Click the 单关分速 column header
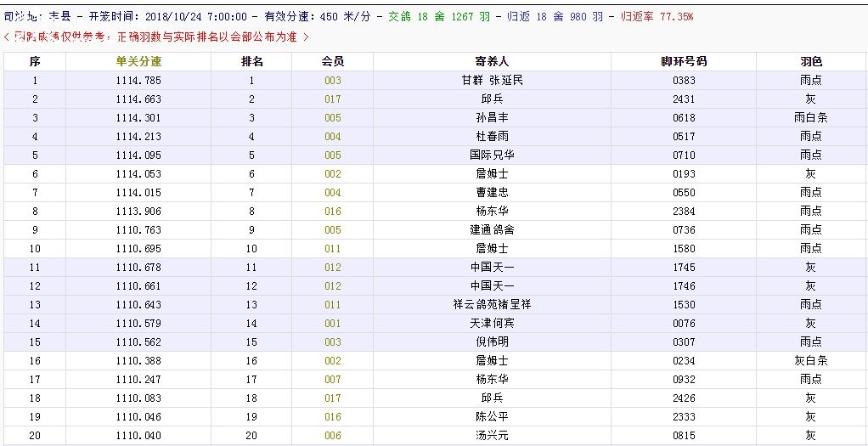 138,62
